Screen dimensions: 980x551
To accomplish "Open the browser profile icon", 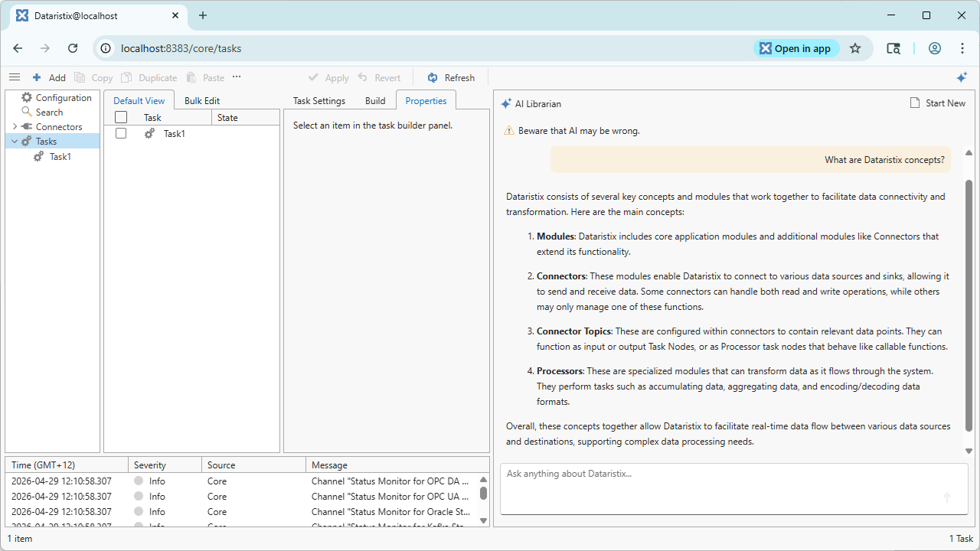I will point(935,48).
